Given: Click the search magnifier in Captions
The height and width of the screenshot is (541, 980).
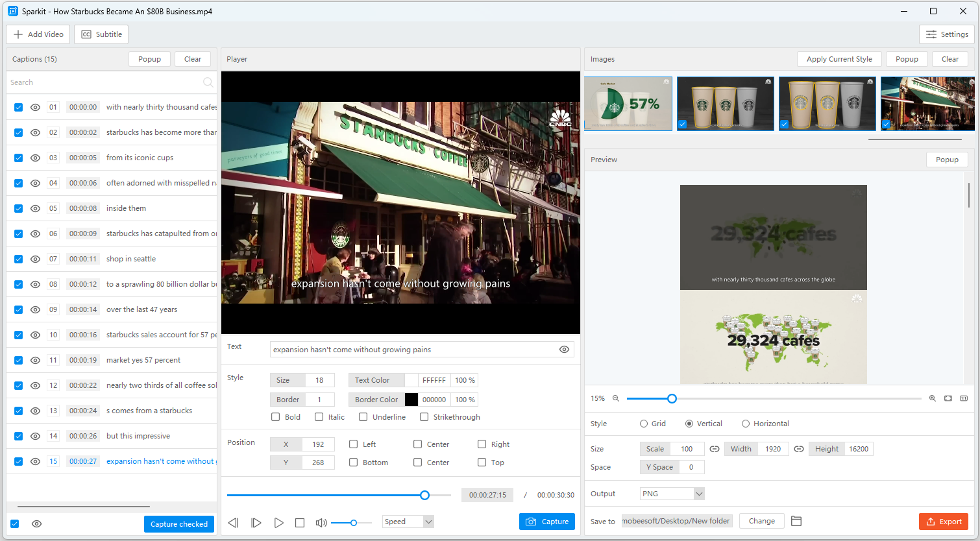Looking at the screenshot, I should [208, 82].
